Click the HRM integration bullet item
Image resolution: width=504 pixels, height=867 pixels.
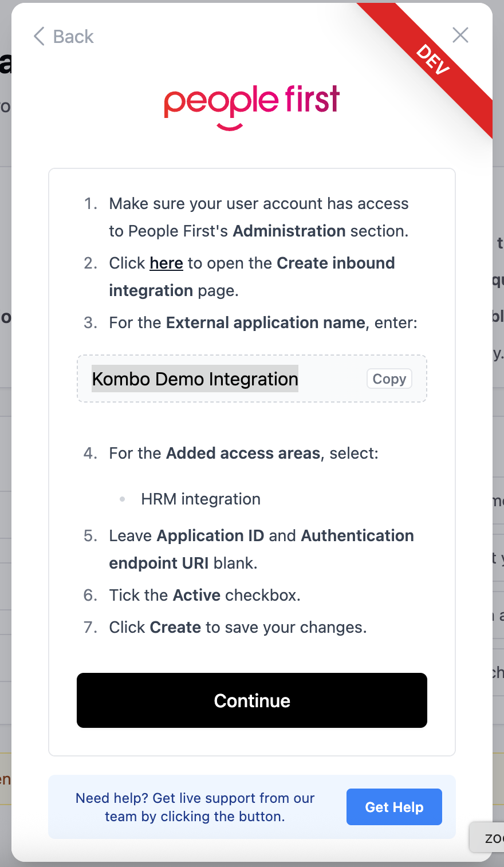200,499
